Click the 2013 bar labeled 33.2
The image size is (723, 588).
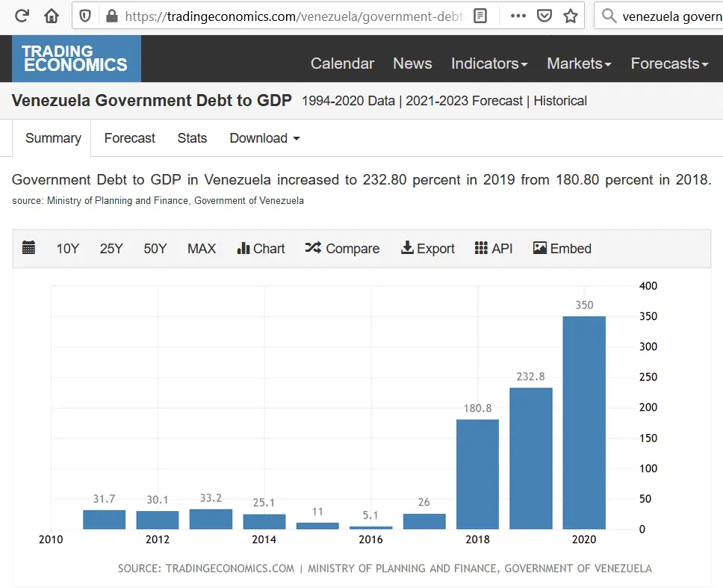[x=211, y=519]
